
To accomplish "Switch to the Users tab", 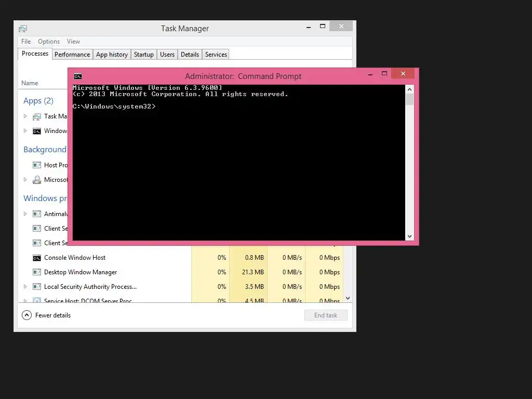I will pos(167,54).
